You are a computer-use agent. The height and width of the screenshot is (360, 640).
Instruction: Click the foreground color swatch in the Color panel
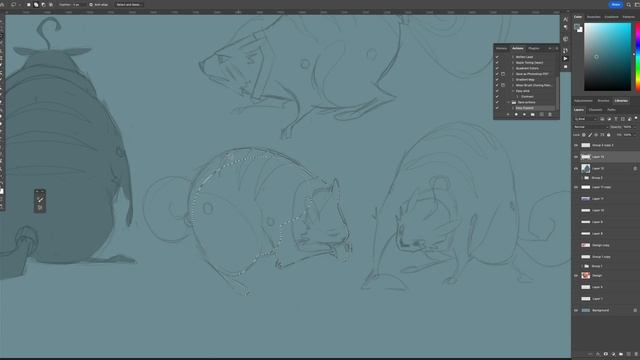click(577, 27)
